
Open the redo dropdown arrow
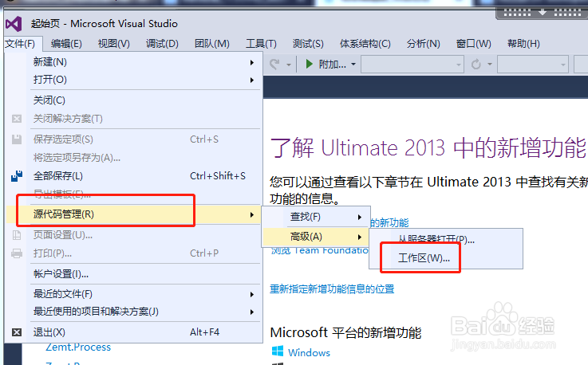point(289,65)
